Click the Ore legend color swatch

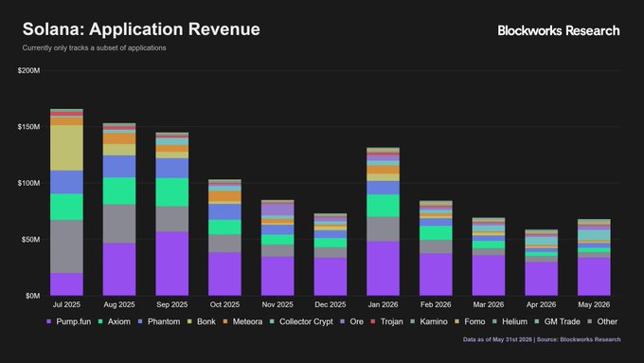(342, 321)
